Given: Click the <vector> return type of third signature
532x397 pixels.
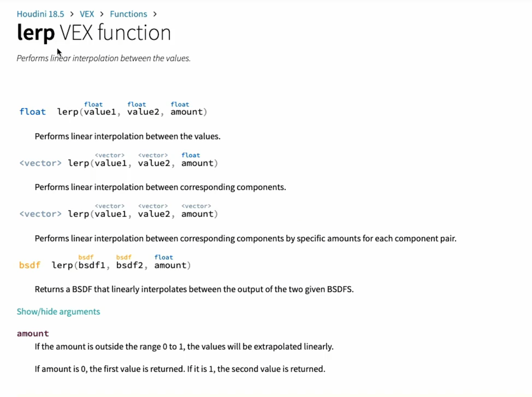Looking at the screenshot, I should point(40,214).
